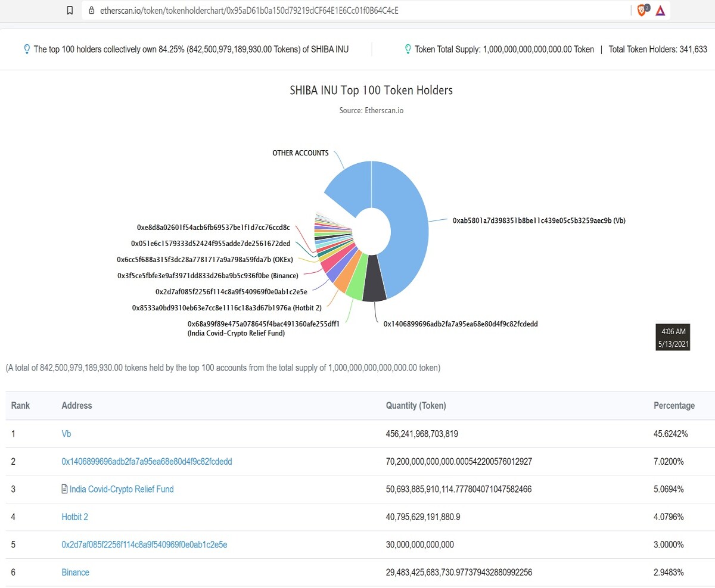
Task: Open Brave Shields lion icon
Action: click(x=642, y=10)
